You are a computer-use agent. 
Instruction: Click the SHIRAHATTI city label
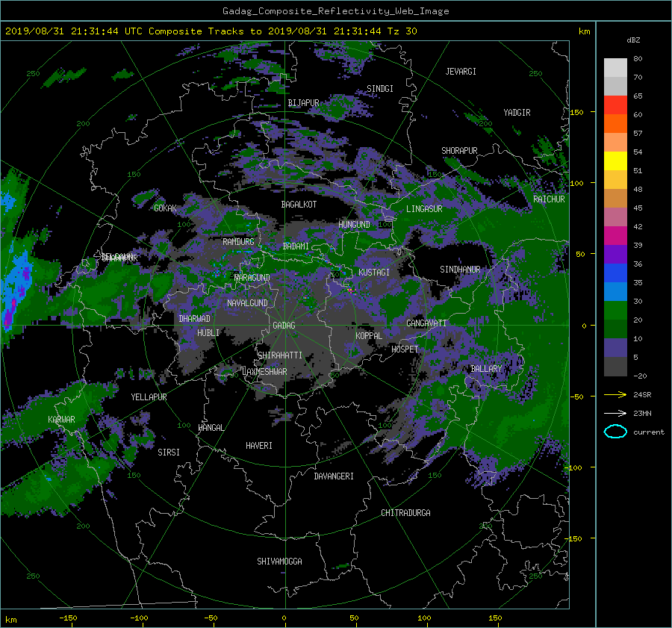[x=280, y=355]
